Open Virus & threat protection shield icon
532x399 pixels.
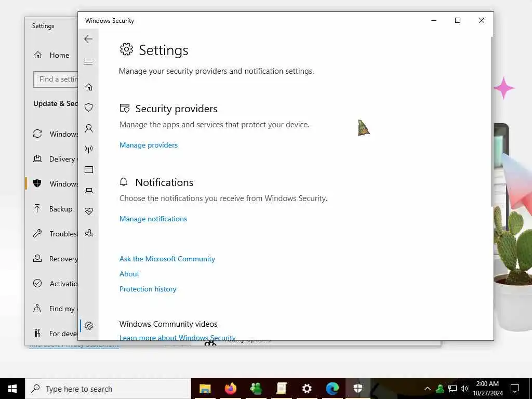(x=88, y=108)
